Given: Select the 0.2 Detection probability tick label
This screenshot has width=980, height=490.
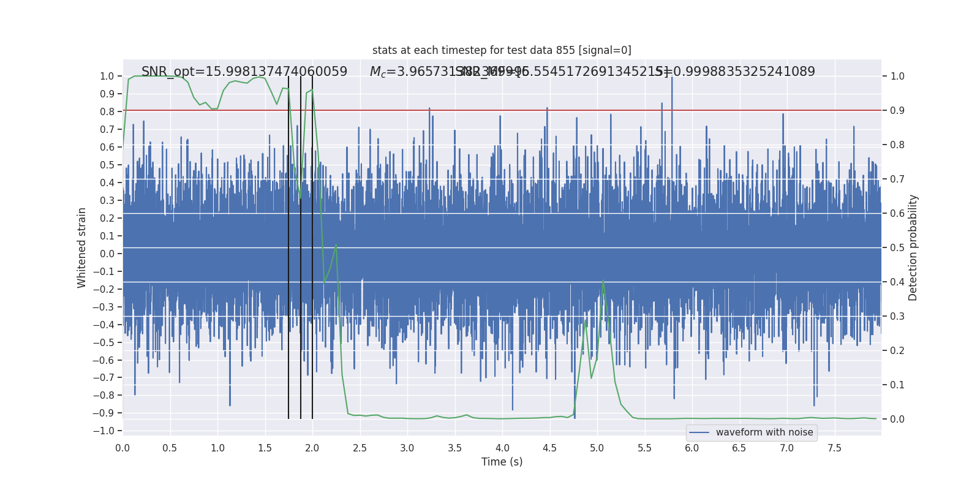Looking at the screenshot, I should click(x=897, y=351).
